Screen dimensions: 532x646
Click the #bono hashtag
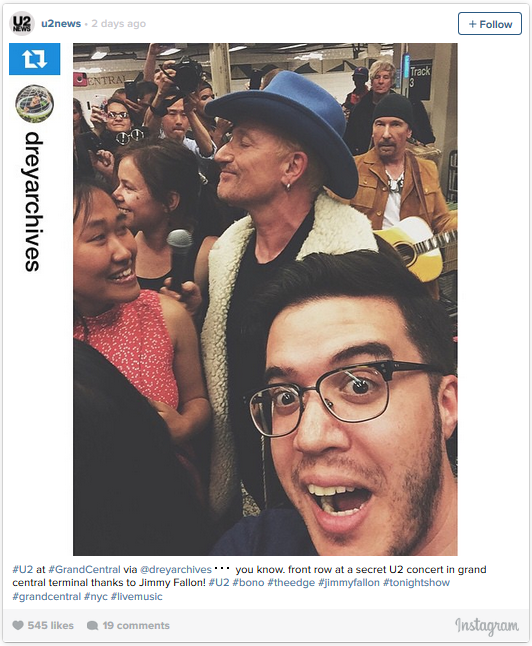click(248, 583)
